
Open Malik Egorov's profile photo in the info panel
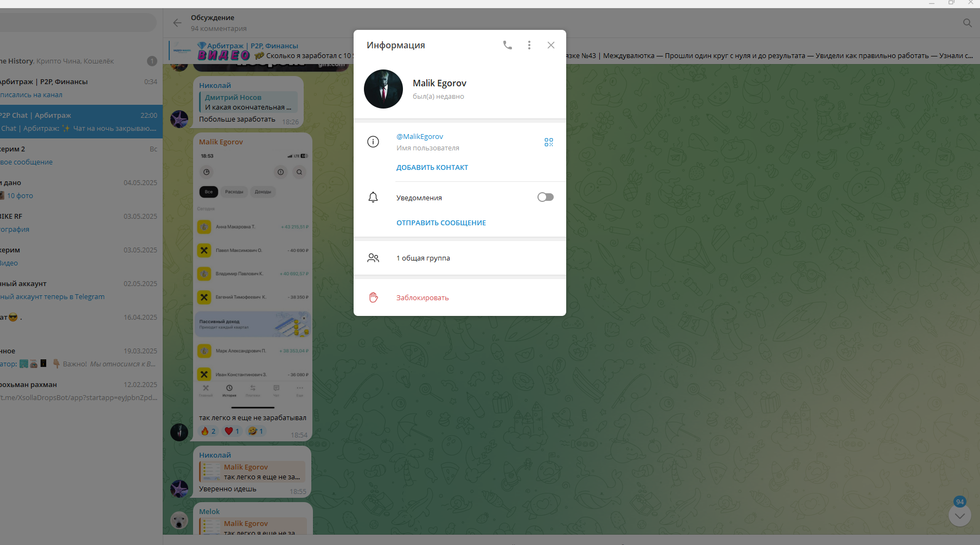(x=383, y=89)
